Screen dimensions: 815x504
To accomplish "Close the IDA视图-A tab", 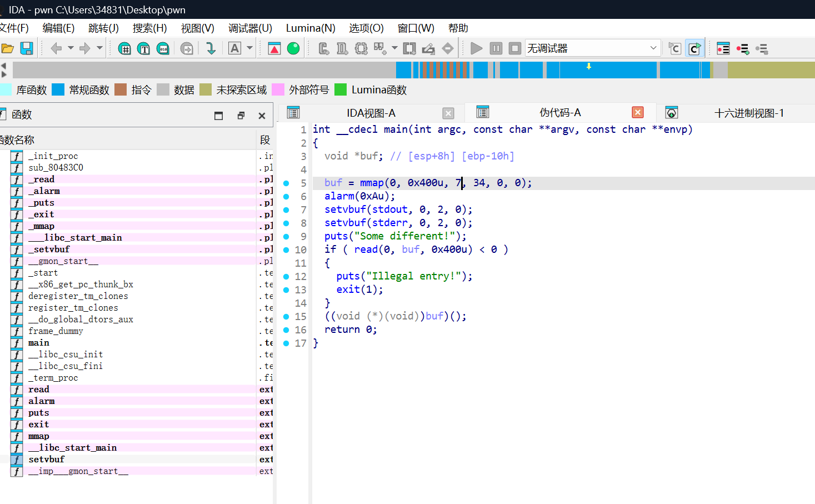I will coord(448,113).
